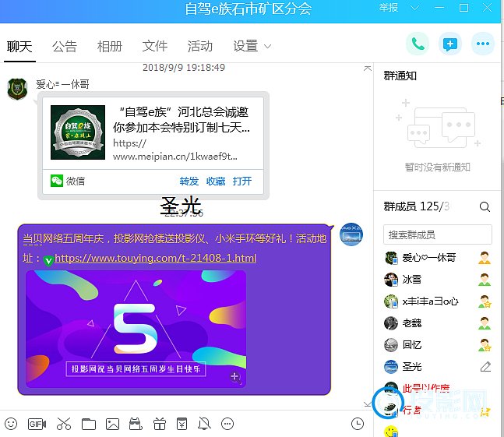Switch to the 聊天 tab

[19, 47]
